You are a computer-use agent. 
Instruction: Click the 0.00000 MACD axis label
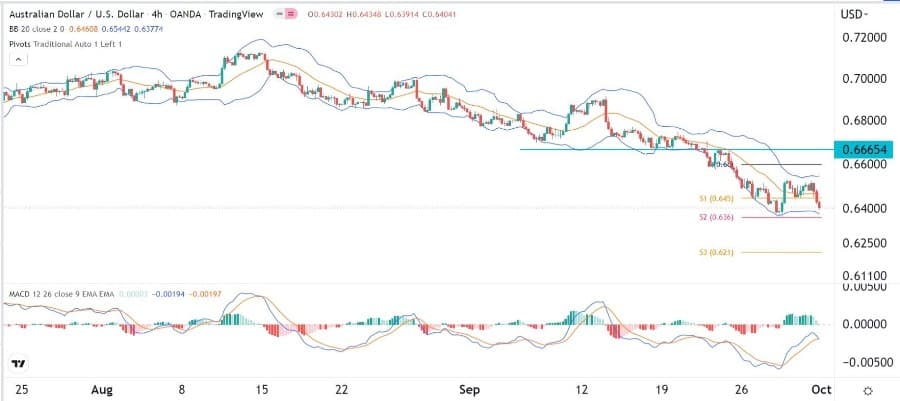pyautogui.click(x=866, y=325)
